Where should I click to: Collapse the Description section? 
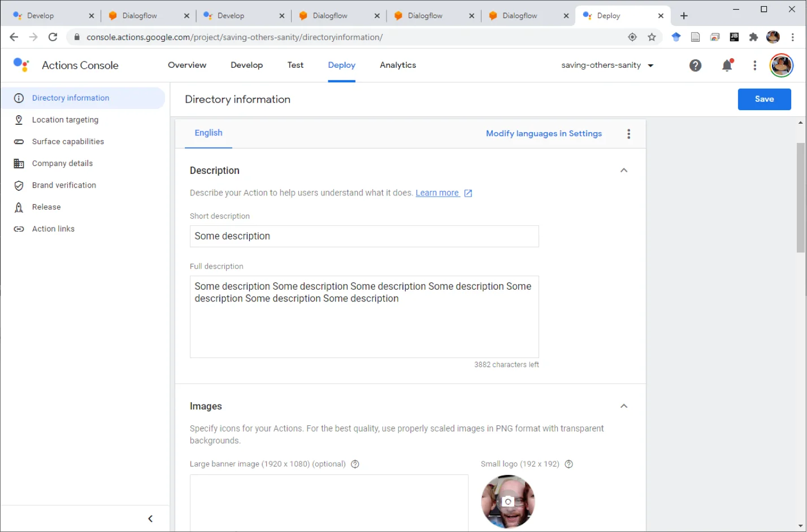[624, 171]
